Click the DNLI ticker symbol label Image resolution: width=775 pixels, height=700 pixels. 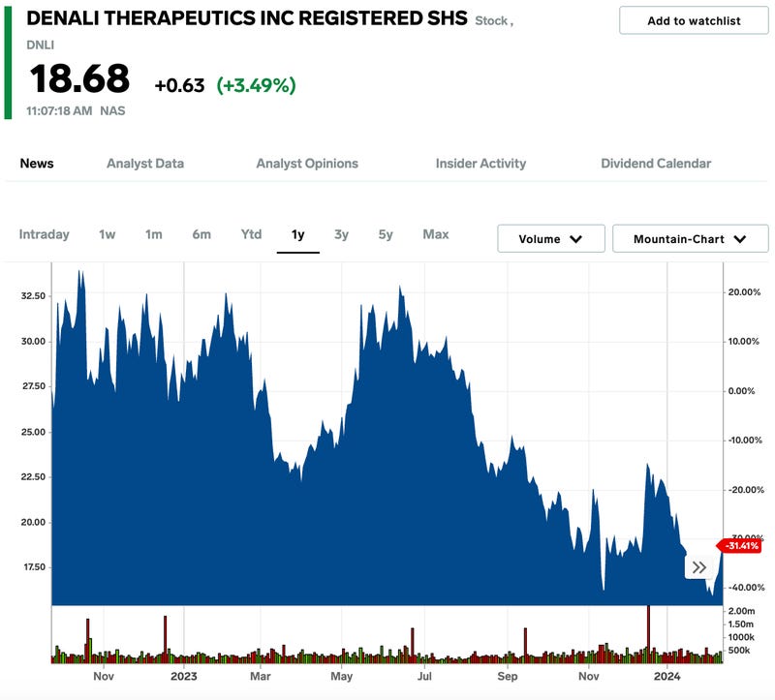41,45
